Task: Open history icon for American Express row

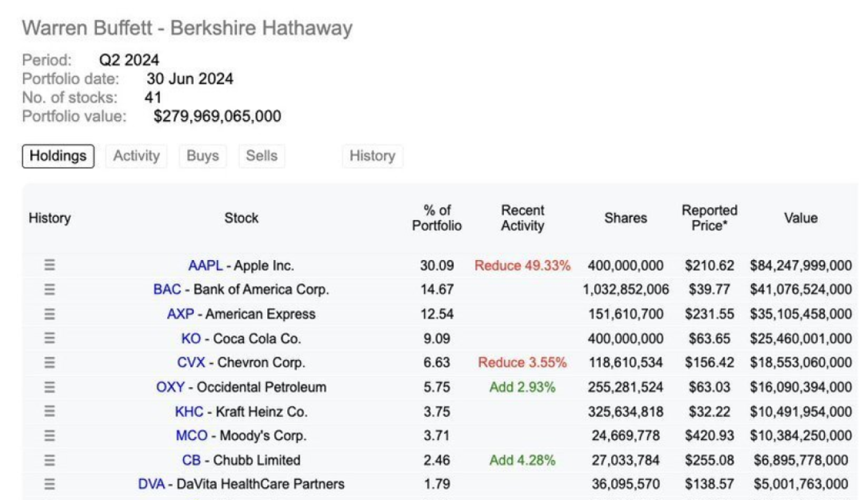Action: [x=49, y=314]
